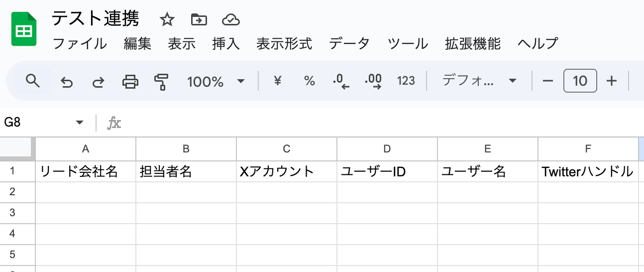Decrease font size with minus button

pyautogui.click(x=548, y=81)
